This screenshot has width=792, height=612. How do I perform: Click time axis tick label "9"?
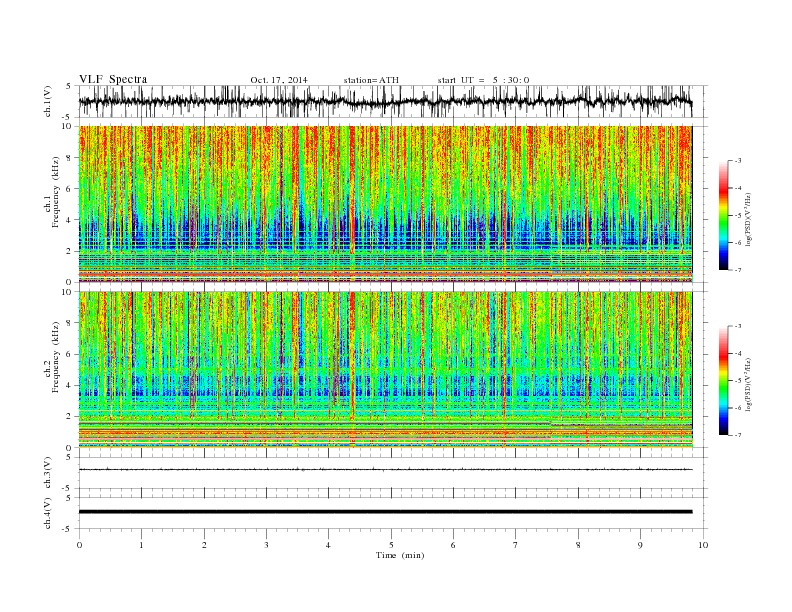pos(640,545)
